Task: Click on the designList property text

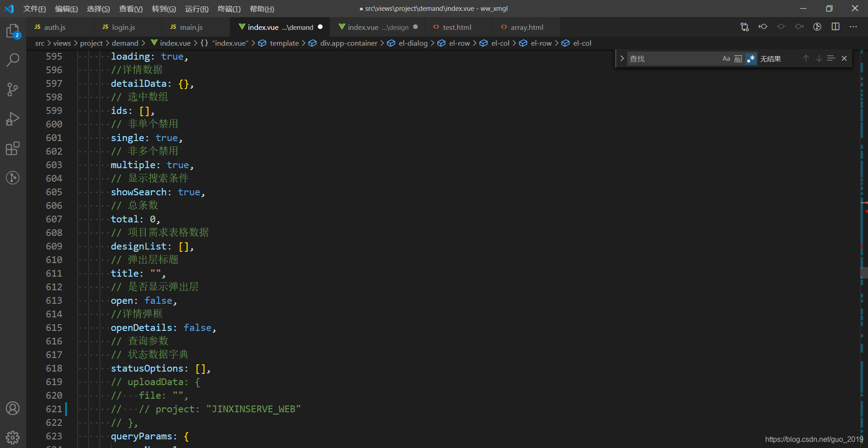Action: coord(138,246)
